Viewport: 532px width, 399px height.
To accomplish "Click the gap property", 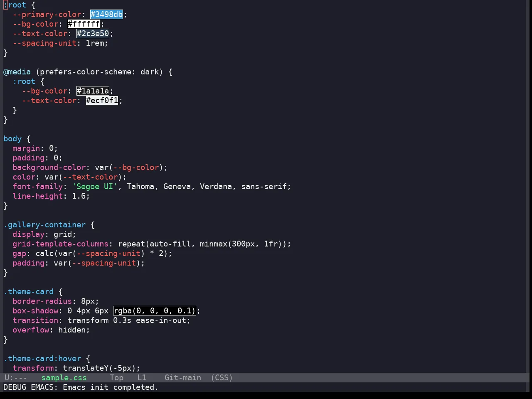I will pos(20,254).
